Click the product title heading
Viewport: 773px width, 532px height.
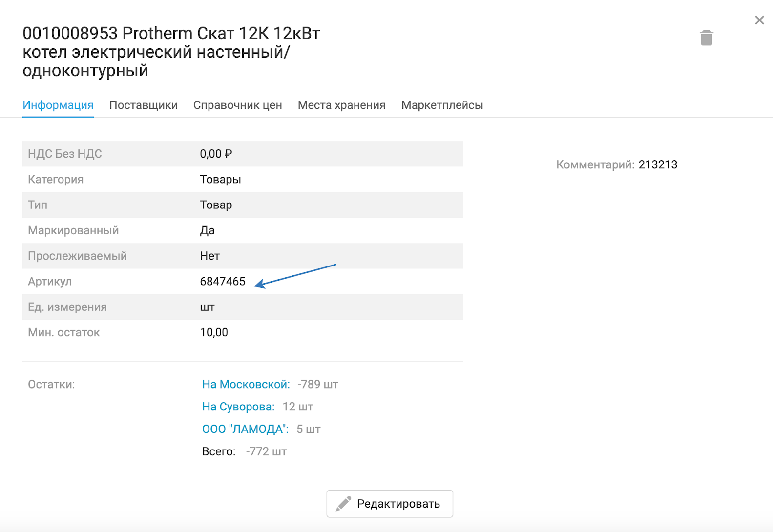click(171, 52)
